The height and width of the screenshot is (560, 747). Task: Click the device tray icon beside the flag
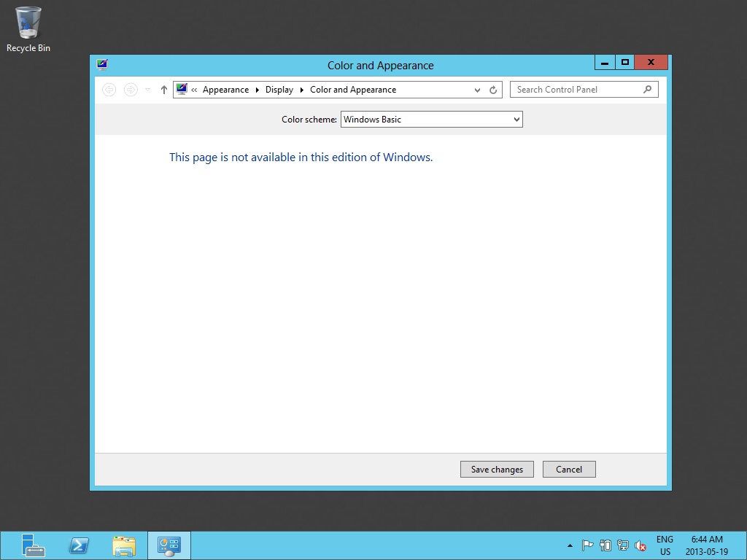tap(605, 545)
